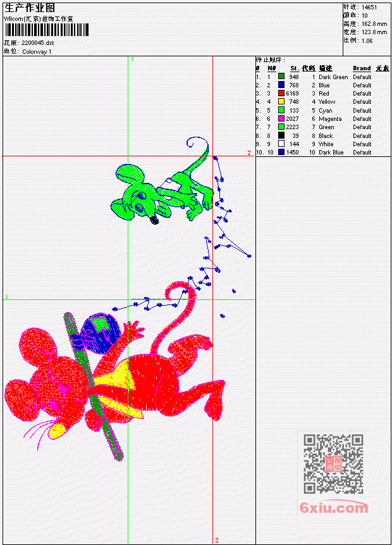Select stitch count 39 in Black row

pyautogui.click(x=295, y=136)
